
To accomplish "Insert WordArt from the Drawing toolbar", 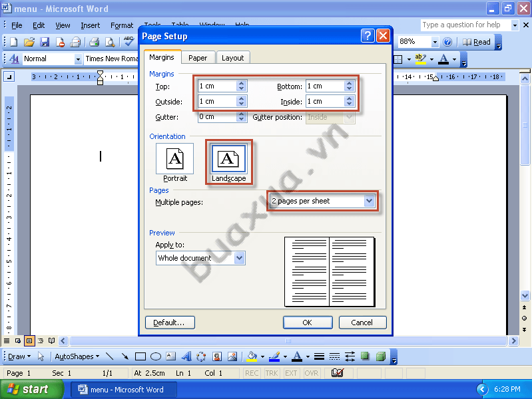I will pos(186,356).
